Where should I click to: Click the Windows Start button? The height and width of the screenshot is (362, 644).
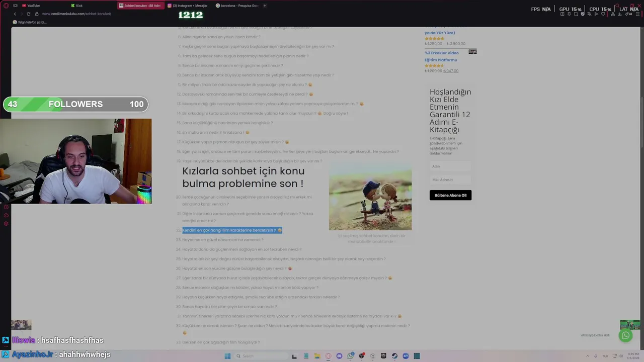tap(227, 356)
